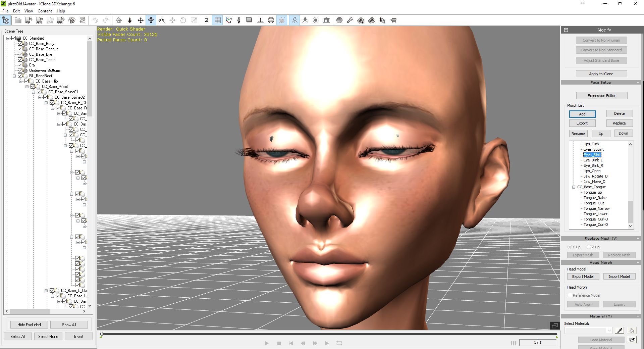
Task: Open the File menu
Action: pyautogui.click(x=5, y=11)
